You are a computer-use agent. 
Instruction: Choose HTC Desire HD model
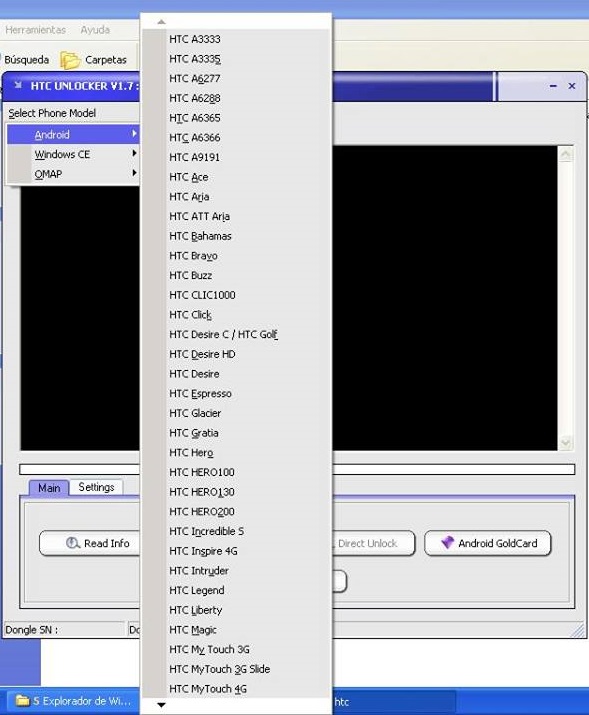[x=236, y=354]
